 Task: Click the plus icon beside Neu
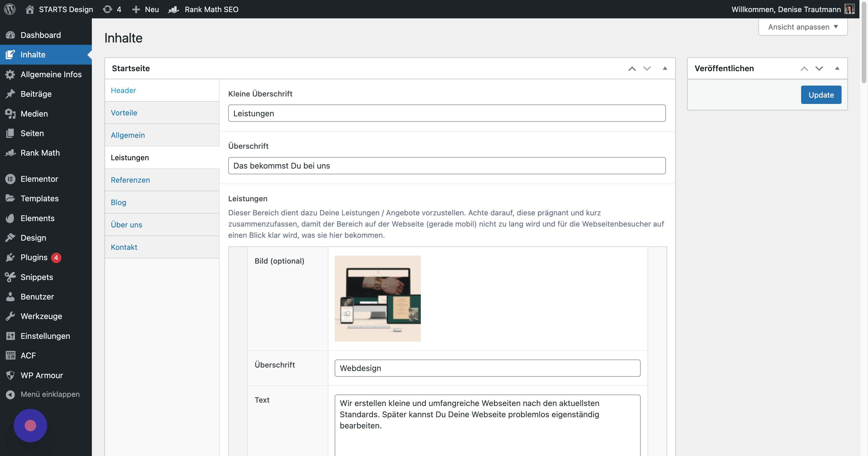point(136,9)
